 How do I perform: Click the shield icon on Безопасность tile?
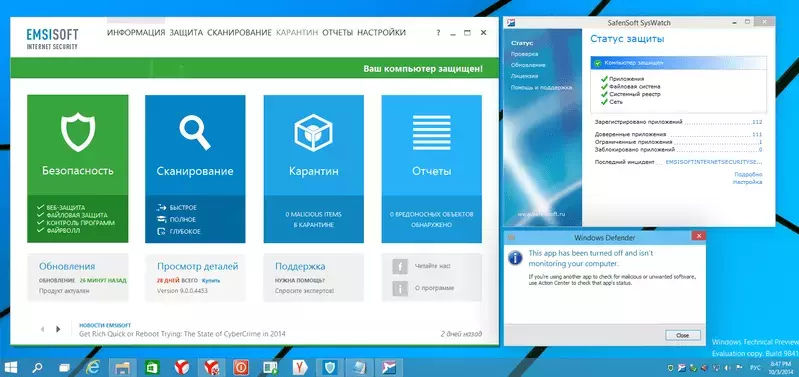[78, 132]
